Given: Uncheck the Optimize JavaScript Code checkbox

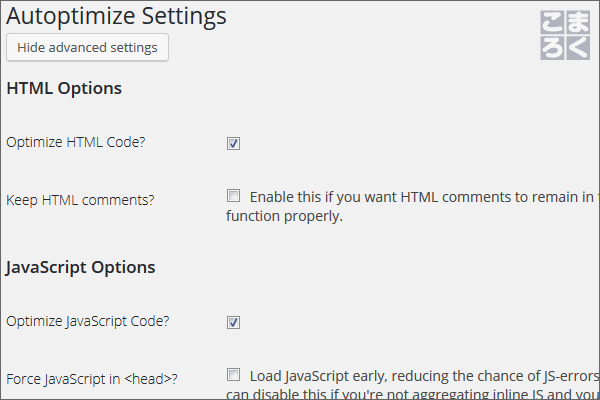Looking at the screenshot, I should pyautogui.click(x=233, y=322).
